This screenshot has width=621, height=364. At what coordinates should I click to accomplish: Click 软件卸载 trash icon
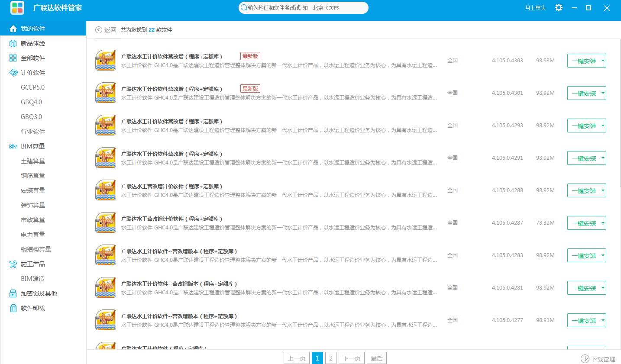point(13,308)
